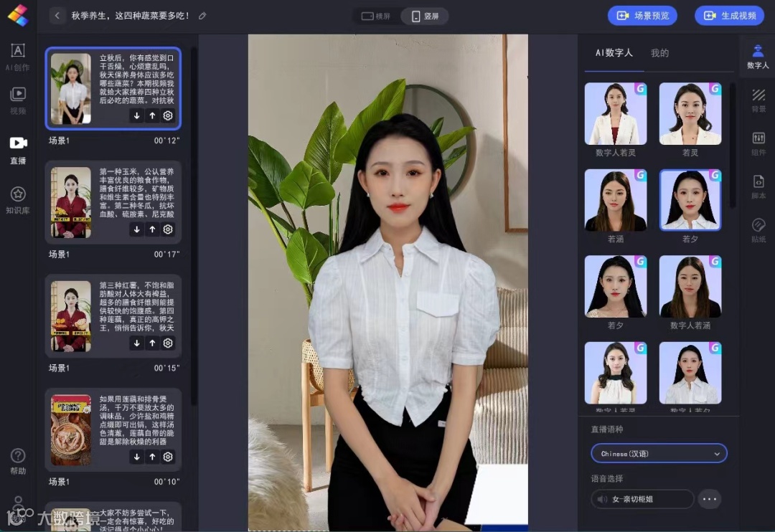Open settings for the 立秋后 scene
775x532 pixels.
point(168,115)
